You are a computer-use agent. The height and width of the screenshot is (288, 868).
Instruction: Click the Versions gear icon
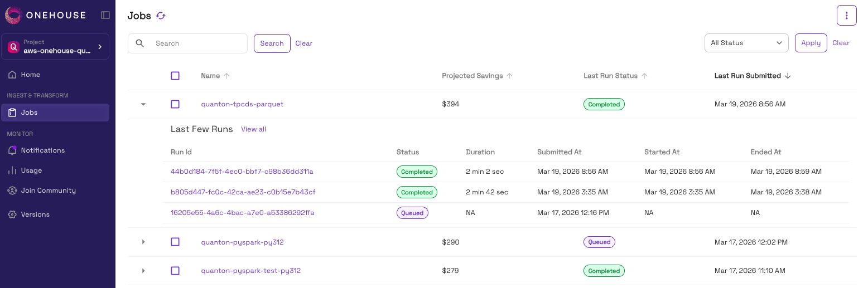pyautogui.click(x=12, y=214)
